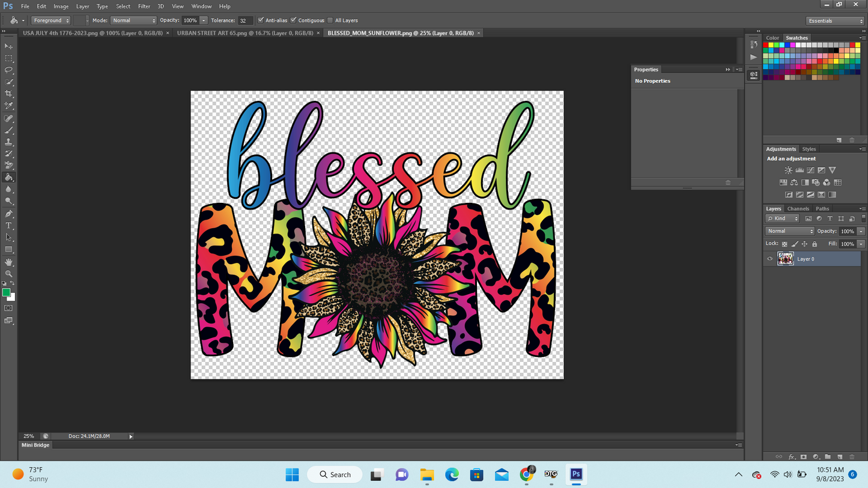
Task: Open the Essentials workspace dropdown
Action: click(x=835, y=21)
